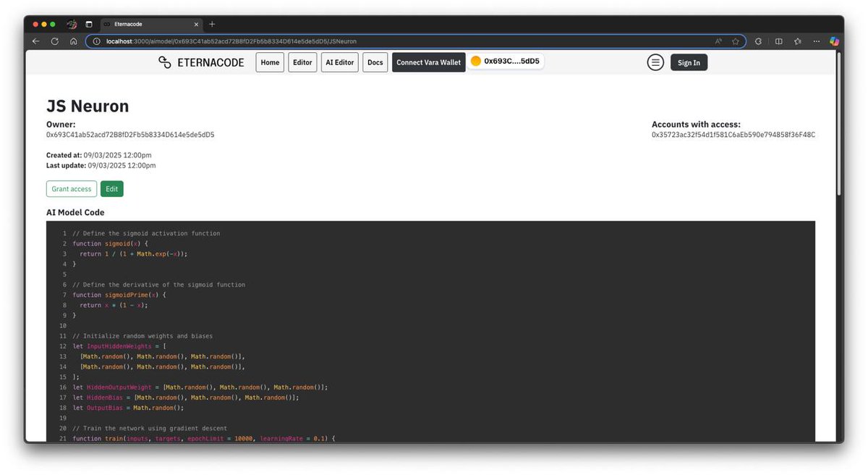Viewport: 868px width, 475px height.
Task: Click the 'Accounts with access:' label
Action: point(696,125)
